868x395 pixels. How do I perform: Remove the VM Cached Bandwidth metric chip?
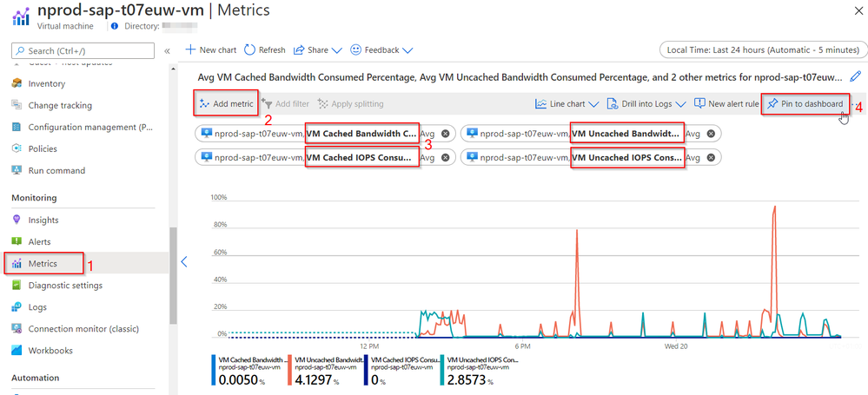(445, 134)
